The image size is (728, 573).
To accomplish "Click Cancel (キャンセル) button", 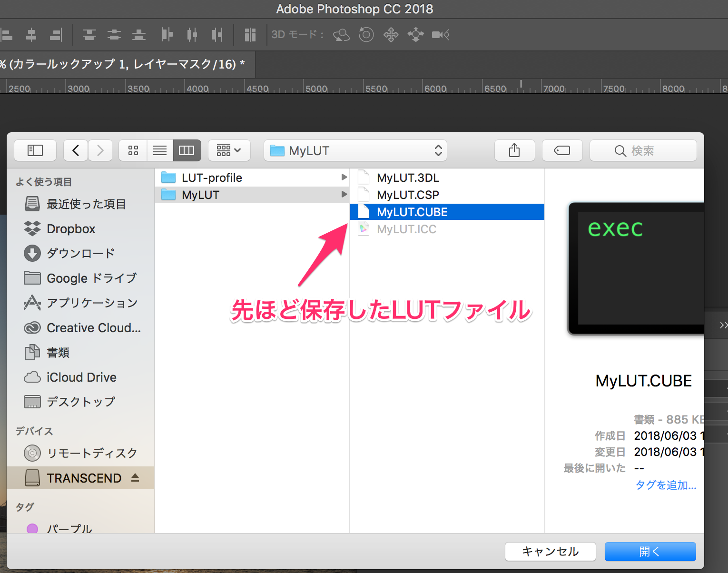I will [x=551, y=552].
